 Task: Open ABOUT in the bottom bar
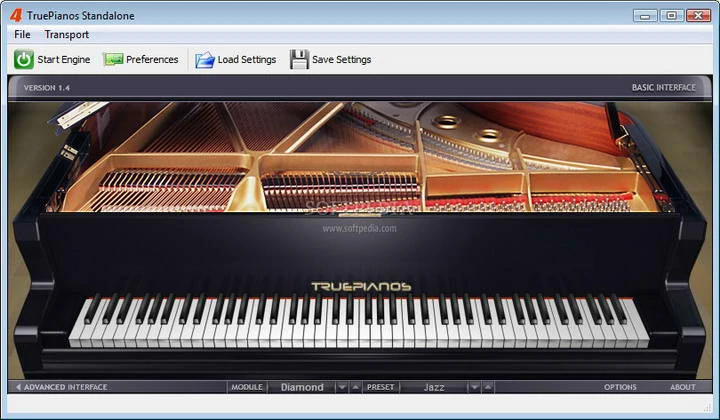(683, 387)
